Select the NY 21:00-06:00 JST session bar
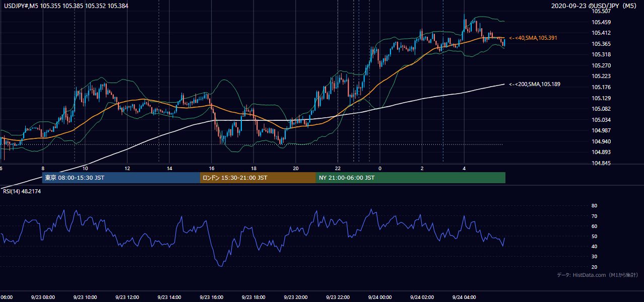This screenshot has width=644, height=302. tap(411, 178)
